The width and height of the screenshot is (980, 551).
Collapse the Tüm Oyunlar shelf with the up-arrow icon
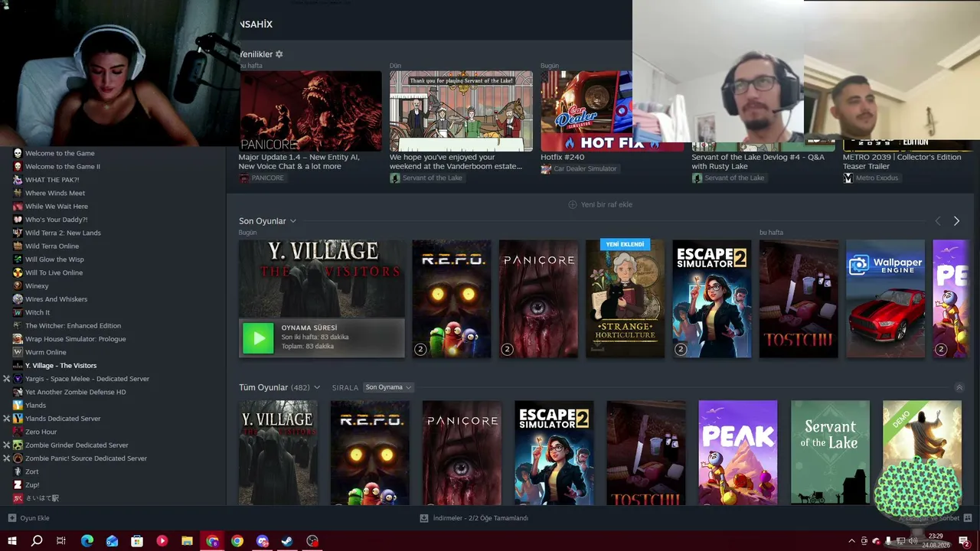(x=959, y=387)
